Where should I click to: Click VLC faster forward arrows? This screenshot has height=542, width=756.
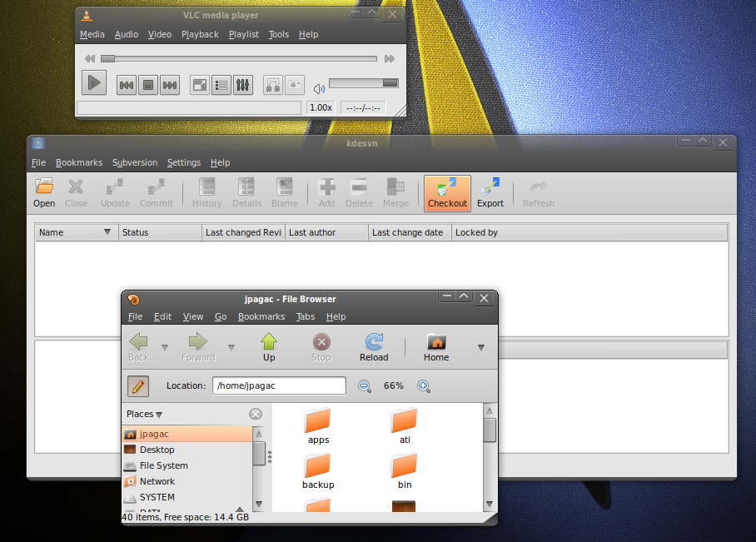tap(390, 59)
